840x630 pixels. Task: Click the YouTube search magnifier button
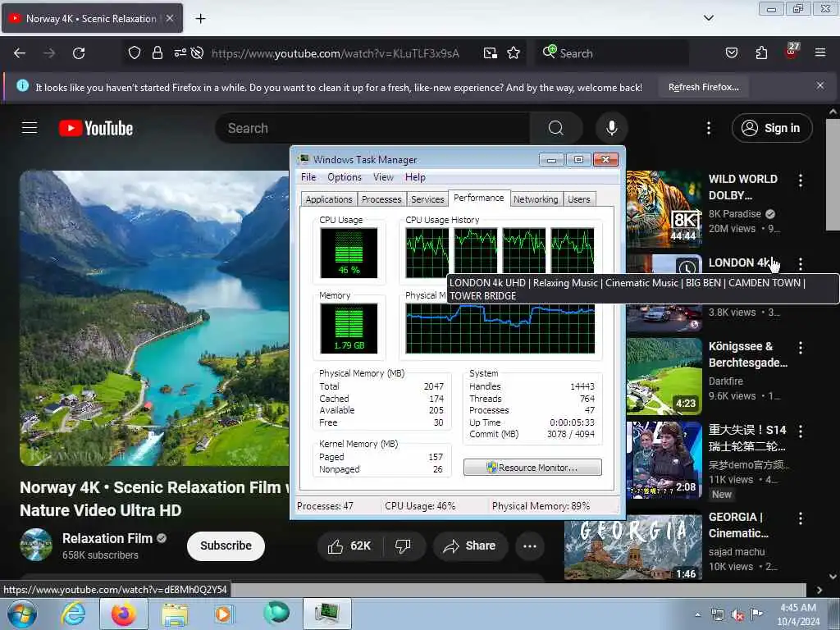[556, 128]
